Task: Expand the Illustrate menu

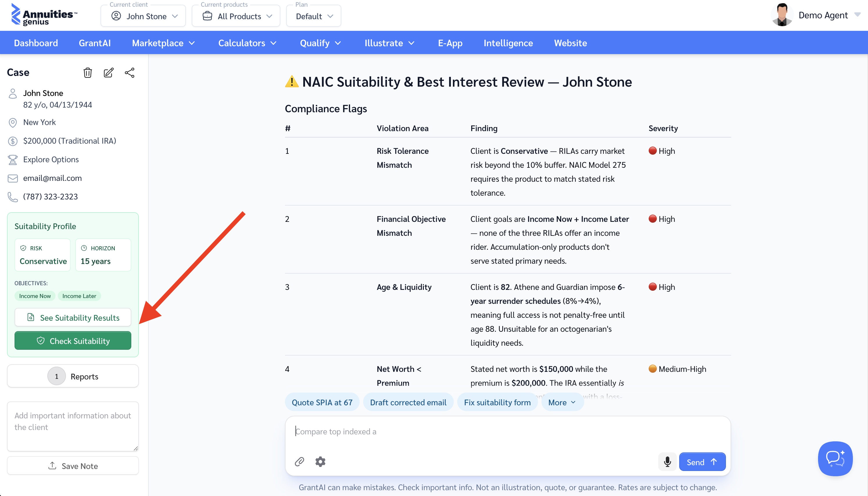Action: (390, 43)
